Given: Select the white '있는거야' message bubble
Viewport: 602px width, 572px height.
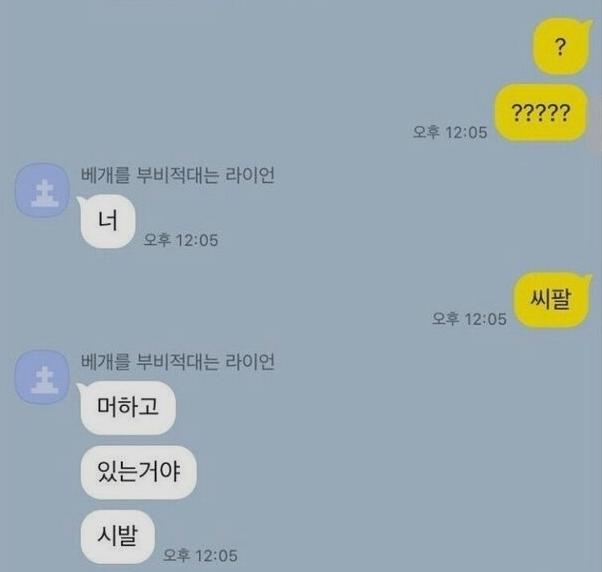Looking at the screenshot, I should pos(139,472).
